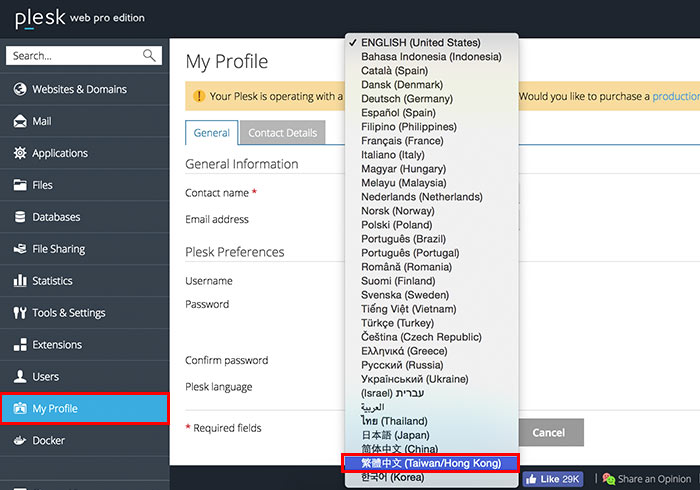Viewport: 700px width, 490px height.
Task: Select 한국어 (Korea) language option
Action: (431, 478)
